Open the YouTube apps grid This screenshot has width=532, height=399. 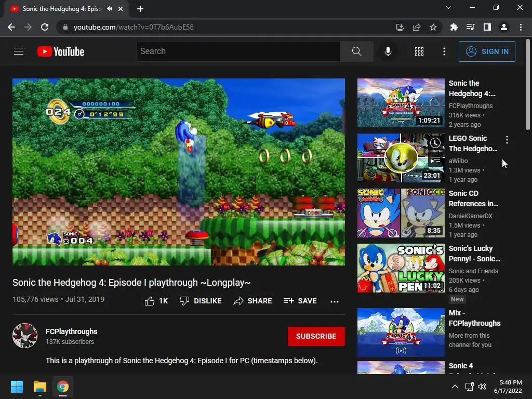(419, 51)
